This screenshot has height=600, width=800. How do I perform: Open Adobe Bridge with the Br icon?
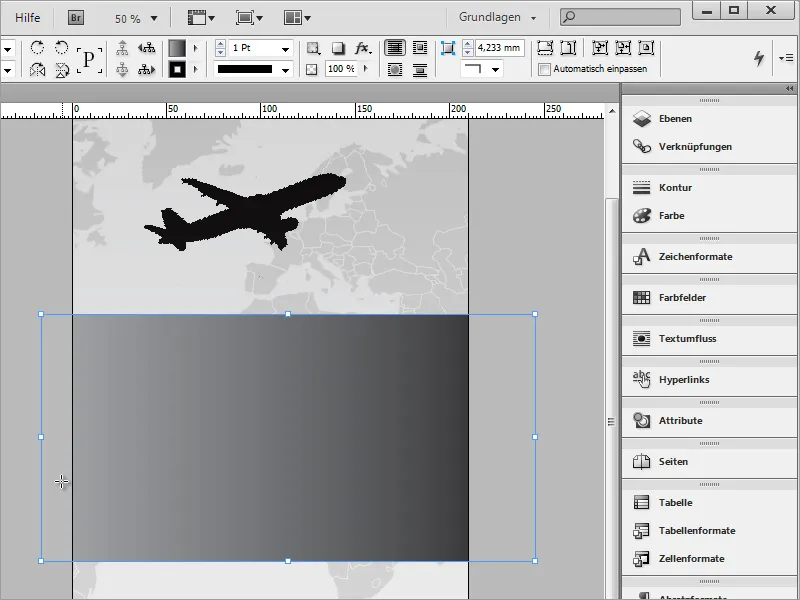click(x=76, y=18)
